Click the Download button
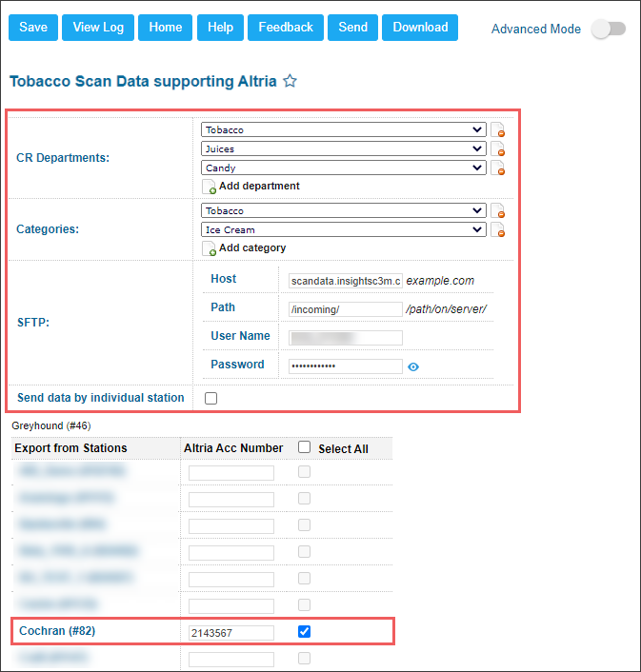Viewport: 641px width, 672px height. tap(420, 28)
